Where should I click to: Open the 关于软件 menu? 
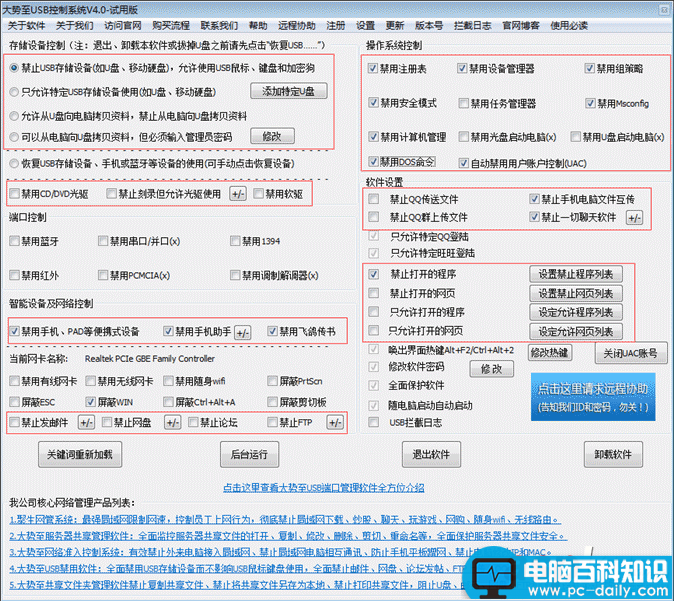tap(26, 26)
